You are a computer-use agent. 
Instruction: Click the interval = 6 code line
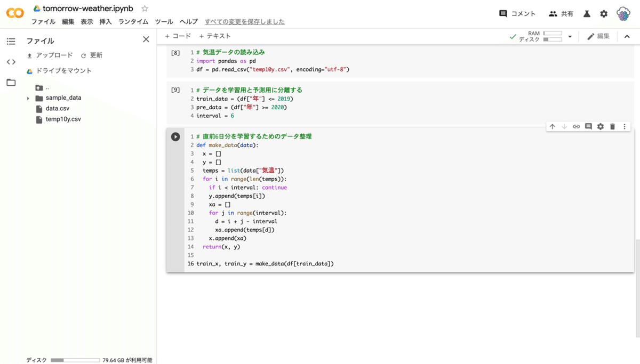tap(215, 116)
